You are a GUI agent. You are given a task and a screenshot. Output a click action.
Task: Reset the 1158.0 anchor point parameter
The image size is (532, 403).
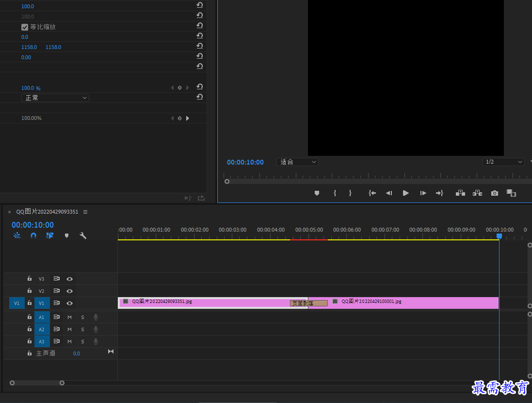pyautogui.click(x=199, y=46)
